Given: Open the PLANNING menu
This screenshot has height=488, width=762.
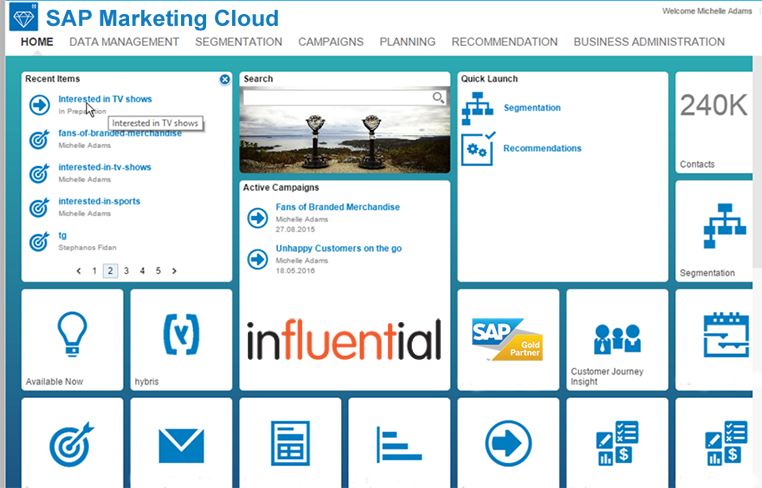Looking at the screenshot, I should pyautogui.click(x=407, y=42).
